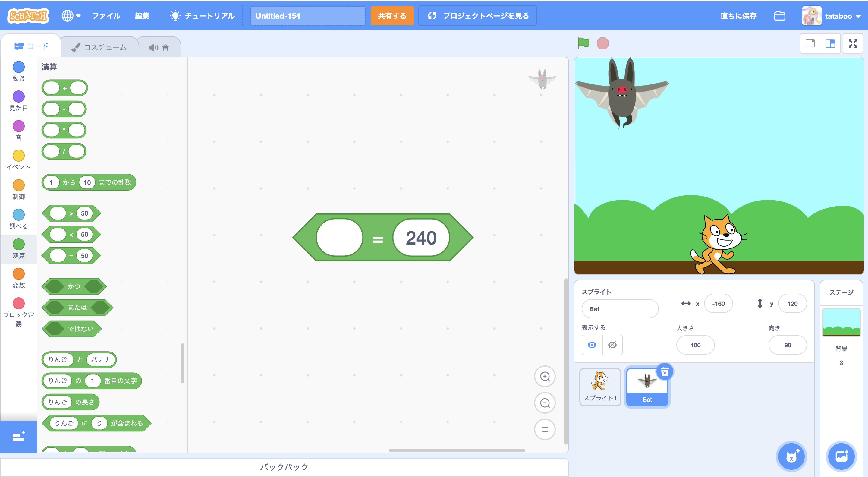Zoom out the code workspace
This screenshot has height=477, width=868.
545,403
